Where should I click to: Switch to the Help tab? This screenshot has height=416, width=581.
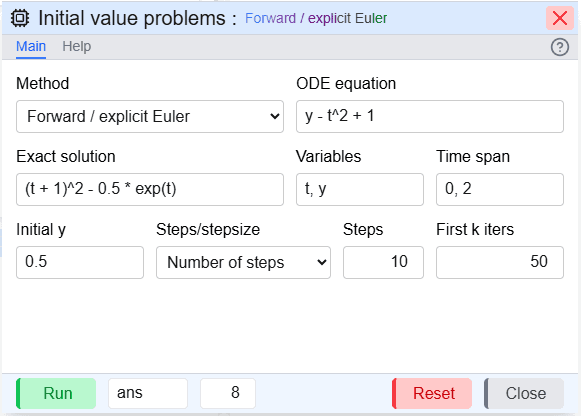tap(76, 46)
